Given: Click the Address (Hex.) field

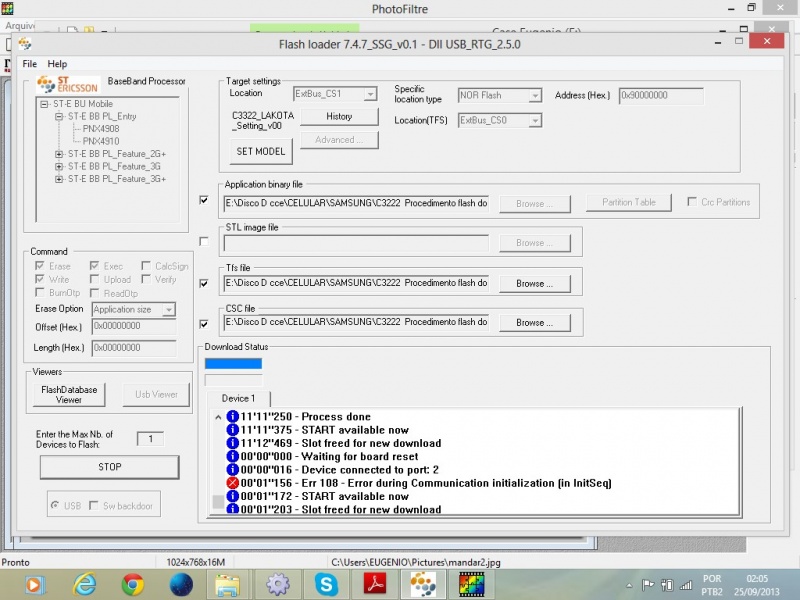Looking at the screenshot, I should [661, 95].
